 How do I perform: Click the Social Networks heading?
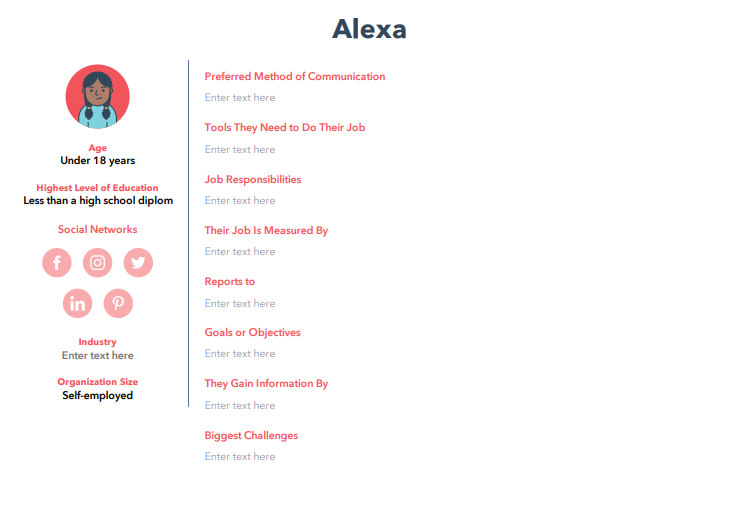click(97, 230)
